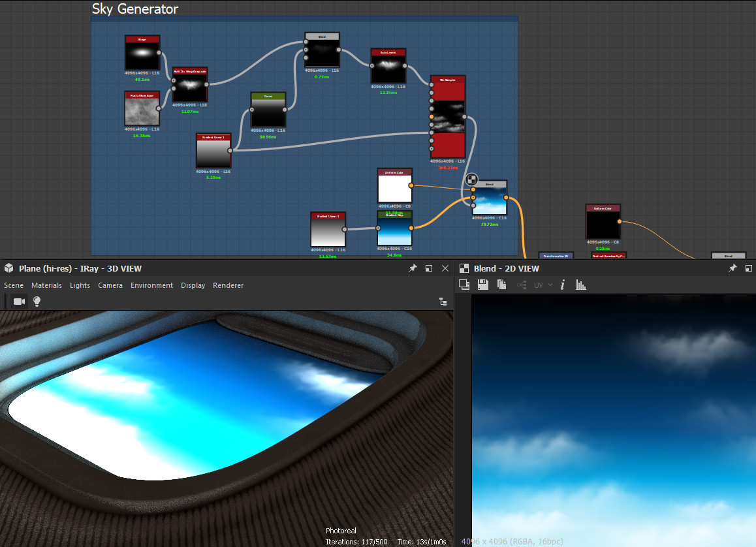Screen dimensions: 756x547
Task: Undock the Blend 2D VIEW panel
Action: point(748,268)
